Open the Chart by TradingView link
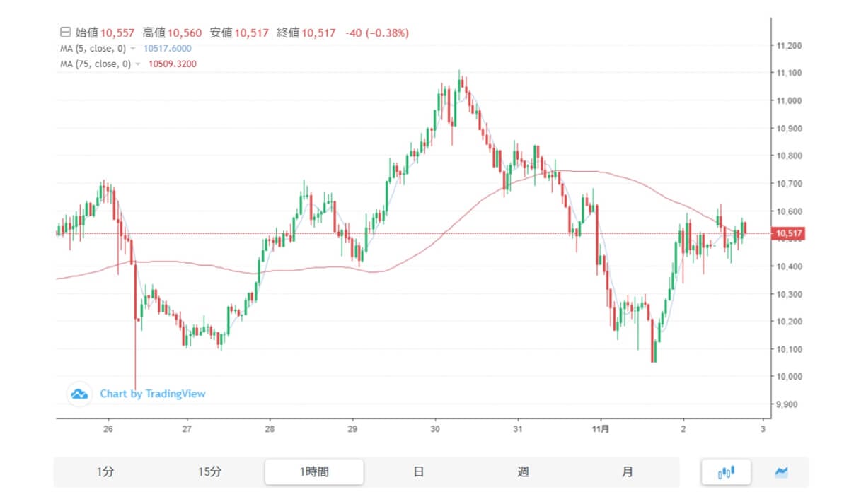This screenshot has height=504, width=849. coord(152,394)
